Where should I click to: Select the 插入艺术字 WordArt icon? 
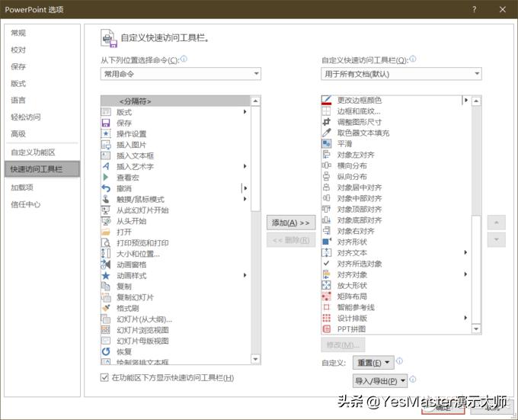tap(106, 166)
